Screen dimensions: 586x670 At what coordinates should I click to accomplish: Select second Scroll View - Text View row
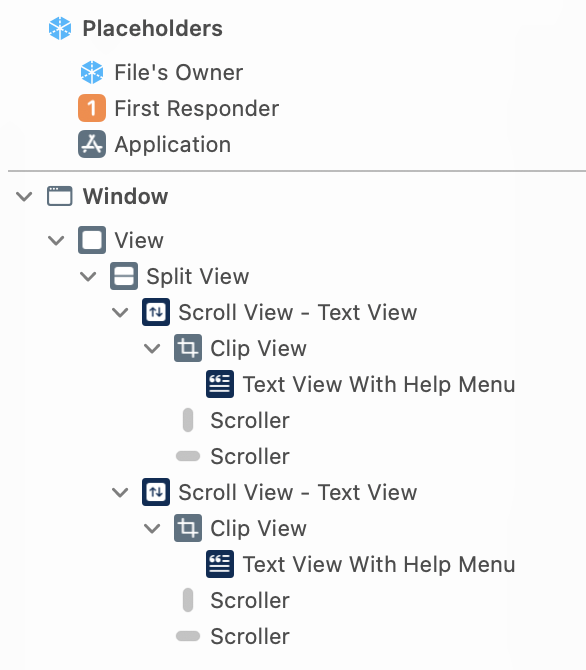(x=280, y=492)
